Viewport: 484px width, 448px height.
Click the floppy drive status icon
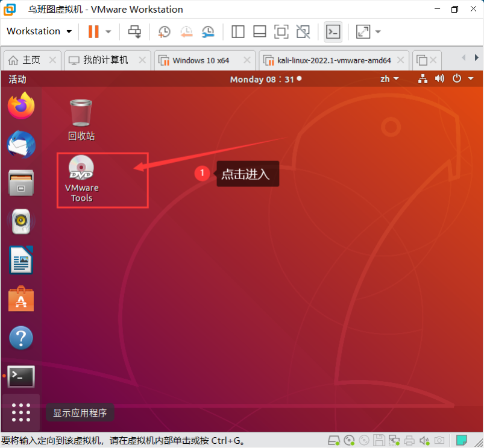tap(379, 440)
